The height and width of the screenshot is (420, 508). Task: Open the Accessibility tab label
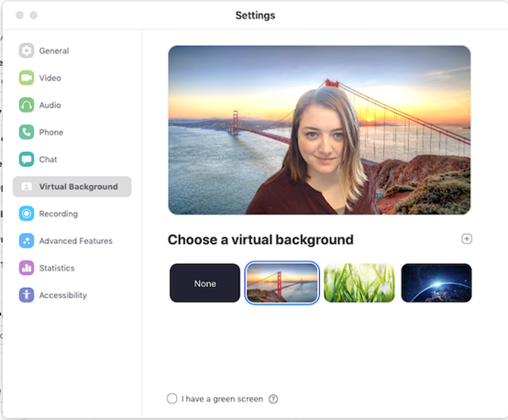(x=63, y=295)
